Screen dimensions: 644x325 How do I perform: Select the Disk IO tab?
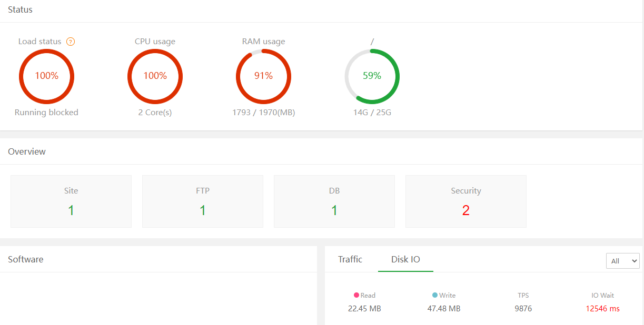click(x=405, y=259)
